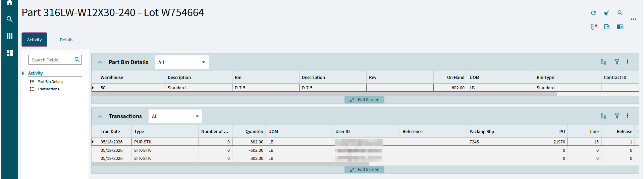Open the apps grid menu in sidebar
This screenshot has width=644, height=179.
pyautogui.click(x=10, y=36)
